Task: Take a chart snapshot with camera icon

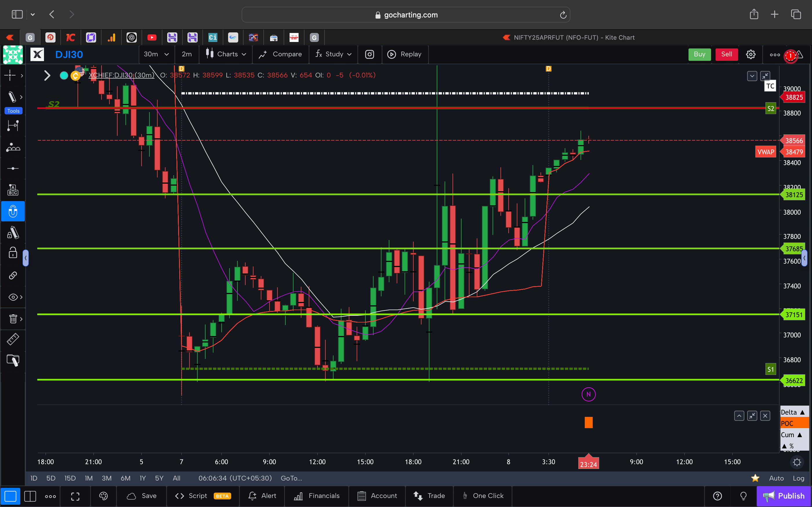Action: coord(369,54)
